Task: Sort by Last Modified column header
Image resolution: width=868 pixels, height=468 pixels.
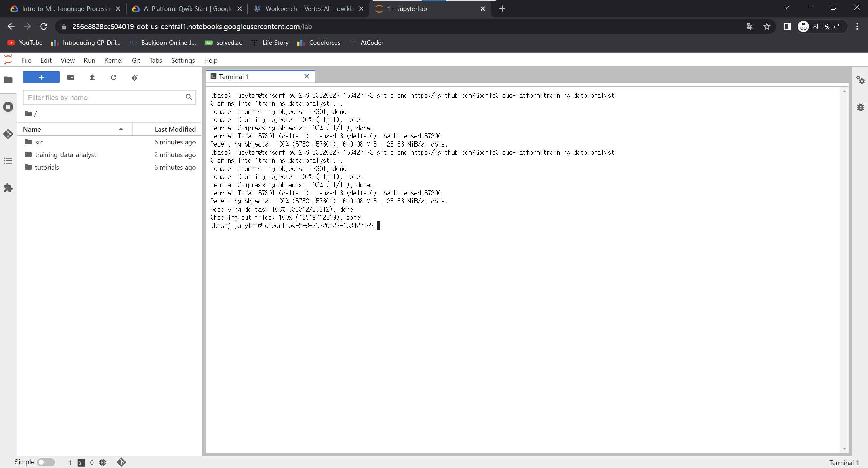Action: click(x=175, y=129)
